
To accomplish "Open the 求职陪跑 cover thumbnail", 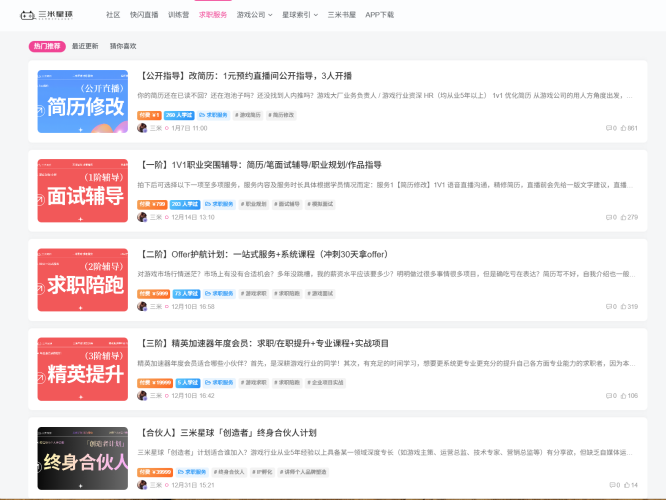I will click(82, 280).
